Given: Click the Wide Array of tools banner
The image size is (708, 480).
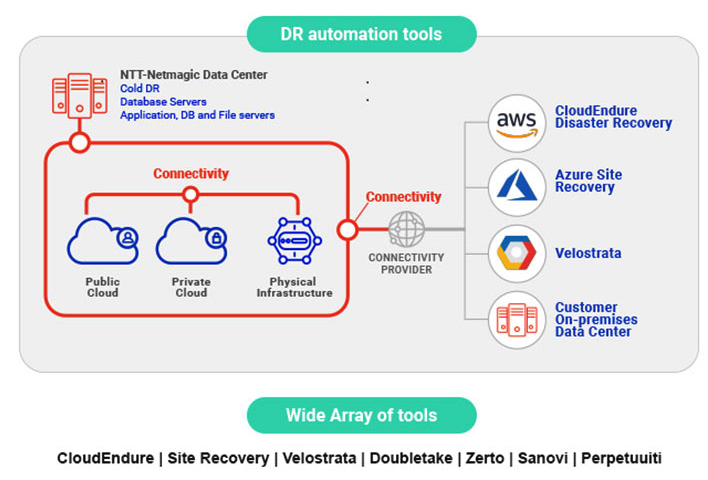Looking at the screenshot, I should [362, 415].
